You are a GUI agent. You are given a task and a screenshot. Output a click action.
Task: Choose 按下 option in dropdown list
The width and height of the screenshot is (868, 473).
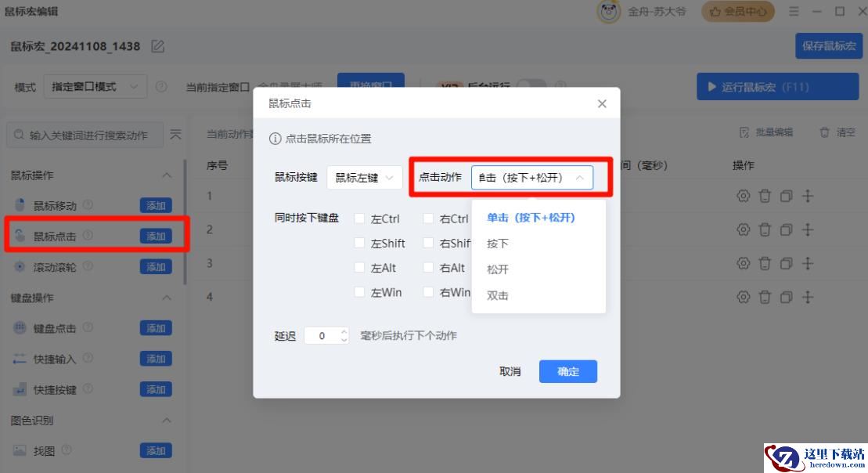coord(498,244)
